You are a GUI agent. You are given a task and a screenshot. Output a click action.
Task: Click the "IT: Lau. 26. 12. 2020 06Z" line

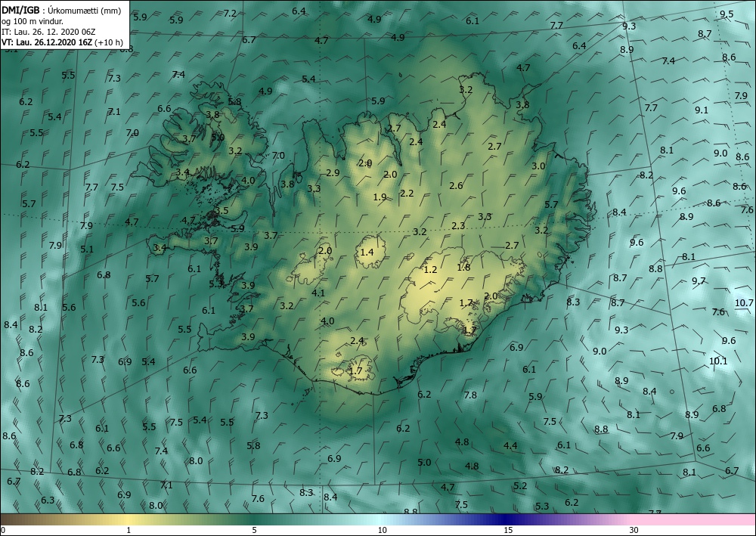pos(48,32)
